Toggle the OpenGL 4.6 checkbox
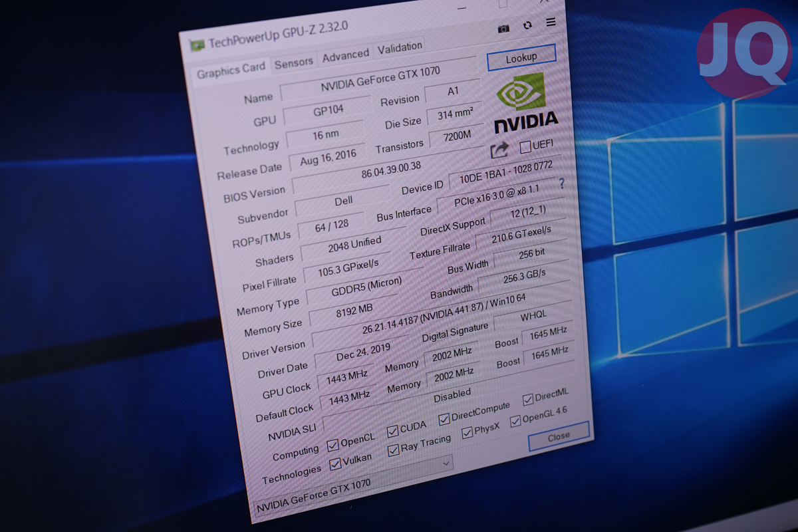The height and width of the screenshot is (532, 798). pos(515,422)
